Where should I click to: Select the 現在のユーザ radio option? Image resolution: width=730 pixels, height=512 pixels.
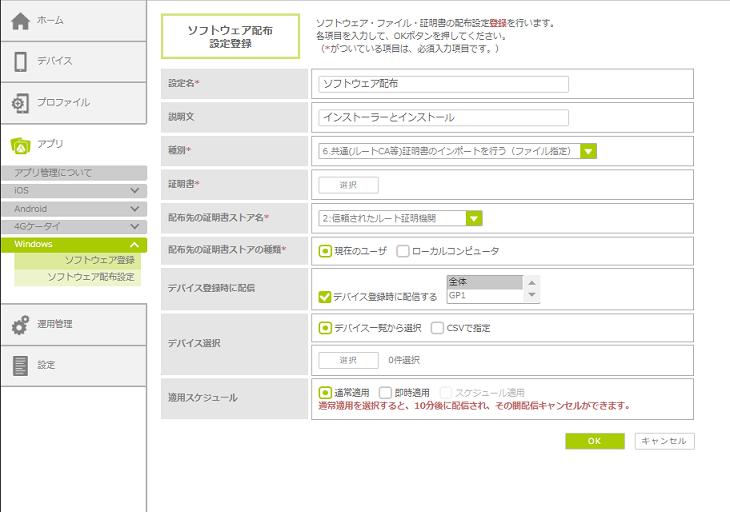click(325, 251)
